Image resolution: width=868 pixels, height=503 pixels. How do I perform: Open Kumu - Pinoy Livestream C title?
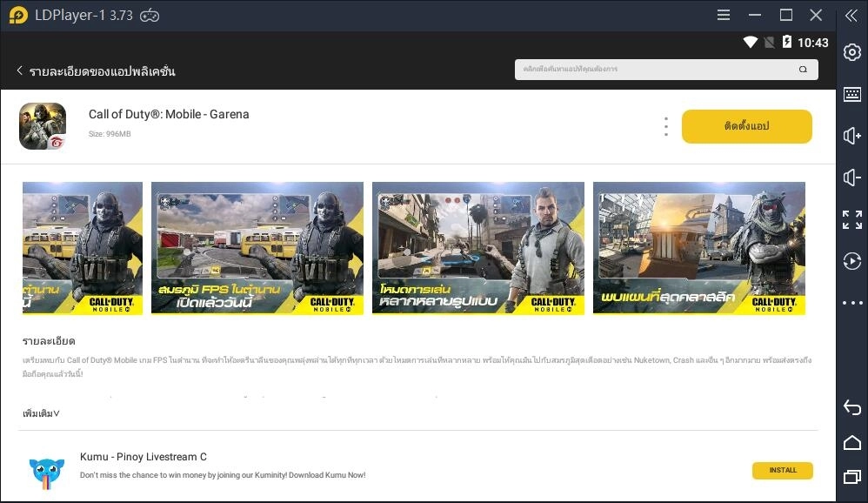click(x=144, y=457)
